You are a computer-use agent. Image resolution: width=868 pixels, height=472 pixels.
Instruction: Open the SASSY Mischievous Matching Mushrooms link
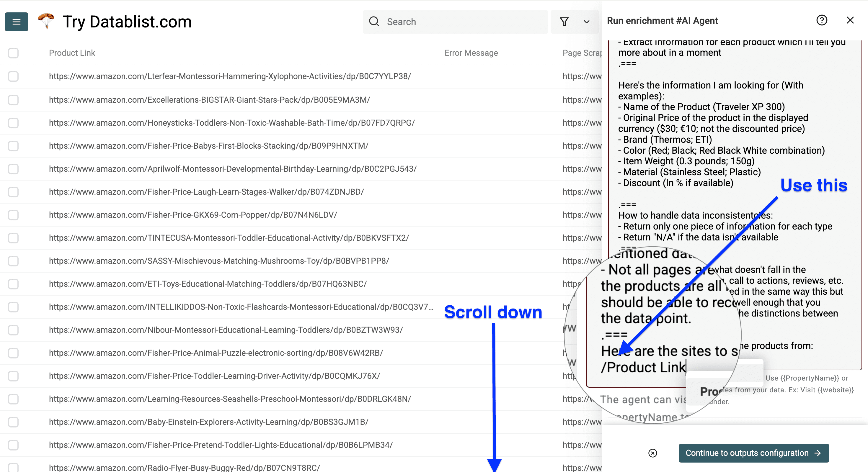pyautogui.click(x=219, y=260)
